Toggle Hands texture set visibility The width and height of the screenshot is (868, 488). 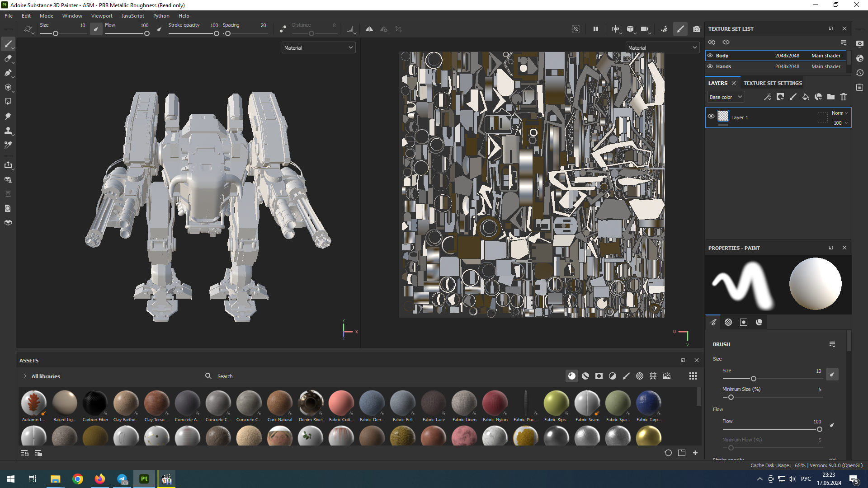coord(710,66)
